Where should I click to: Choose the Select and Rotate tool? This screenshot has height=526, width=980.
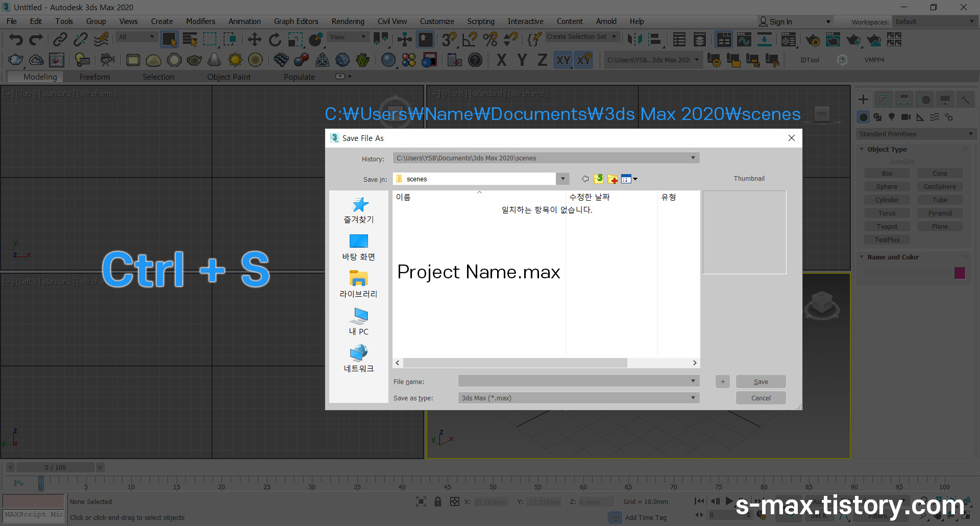tap(275, 39)
